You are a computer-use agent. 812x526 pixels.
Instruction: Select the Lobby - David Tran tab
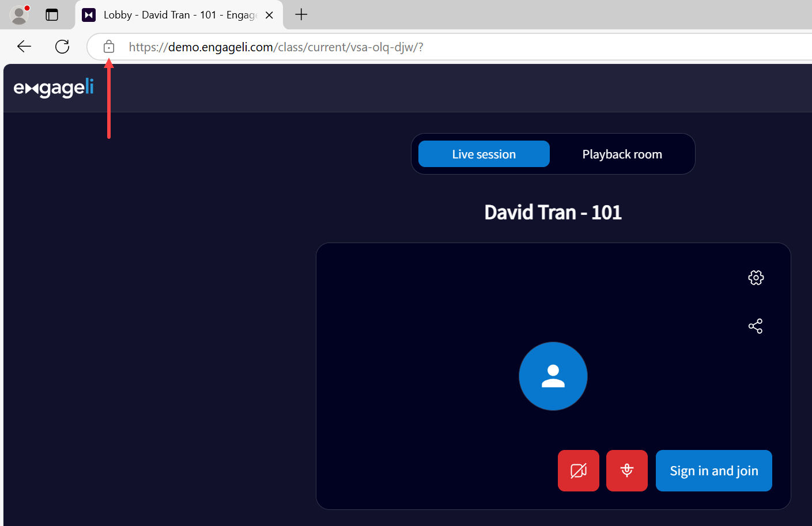point(179,15)
